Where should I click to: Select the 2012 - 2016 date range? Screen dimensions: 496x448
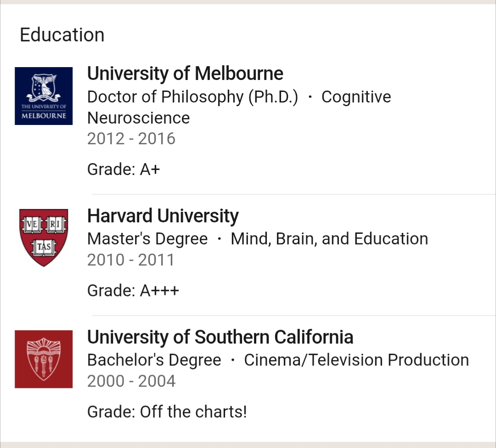point(131,139)
